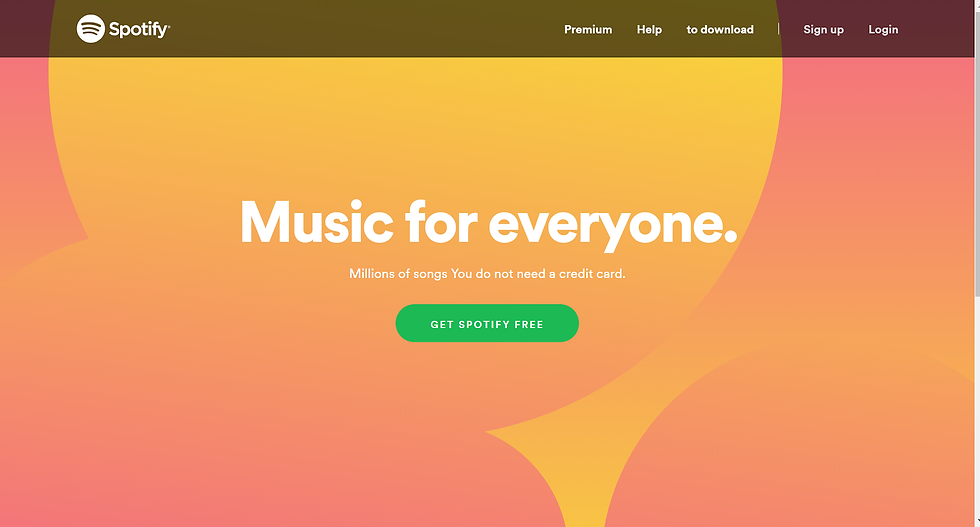980x527 pixels.
Task: Click the empty scrollbar track below the thumb
Action: pos(977,406)
